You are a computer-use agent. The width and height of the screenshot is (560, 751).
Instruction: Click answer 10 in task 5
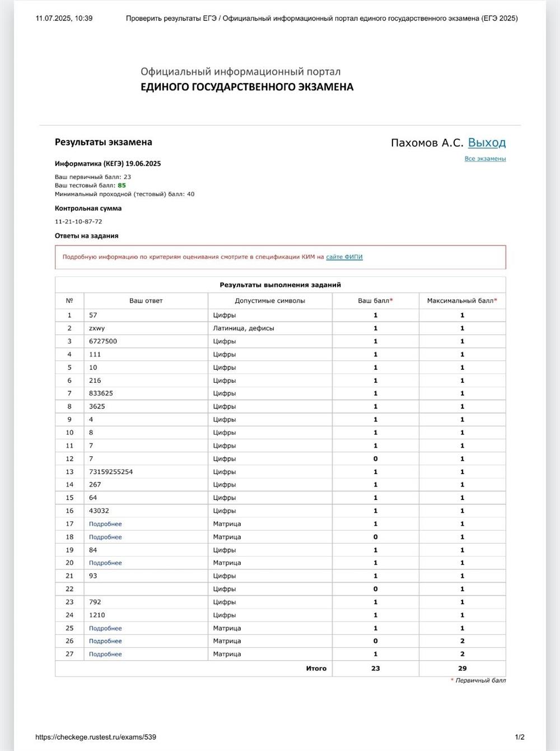point(93,368)
